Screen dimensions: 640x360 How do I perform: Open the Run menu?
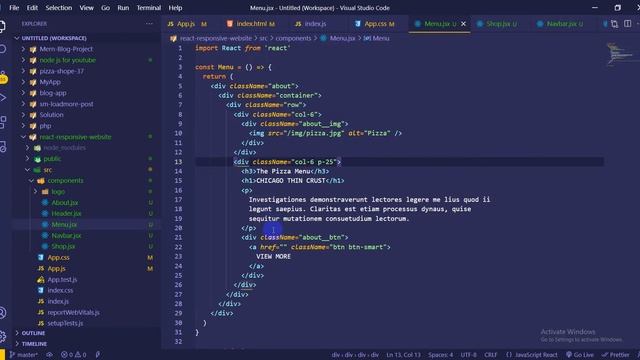click(123, 8)
